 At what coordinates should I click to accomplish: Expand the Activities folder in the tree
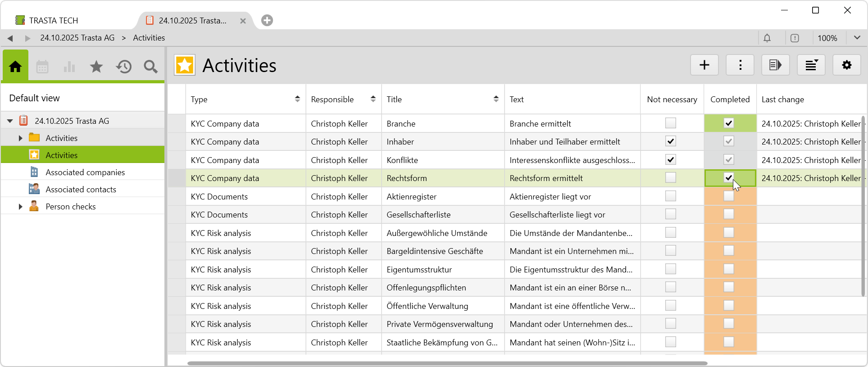click(20, 138)
